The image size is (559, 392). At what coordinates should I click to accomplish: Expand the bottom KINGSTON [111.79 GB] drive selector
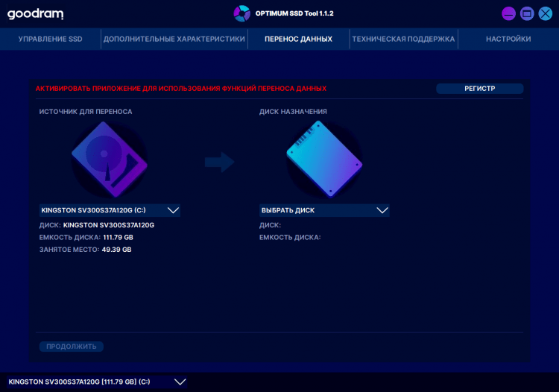point(97,382)
